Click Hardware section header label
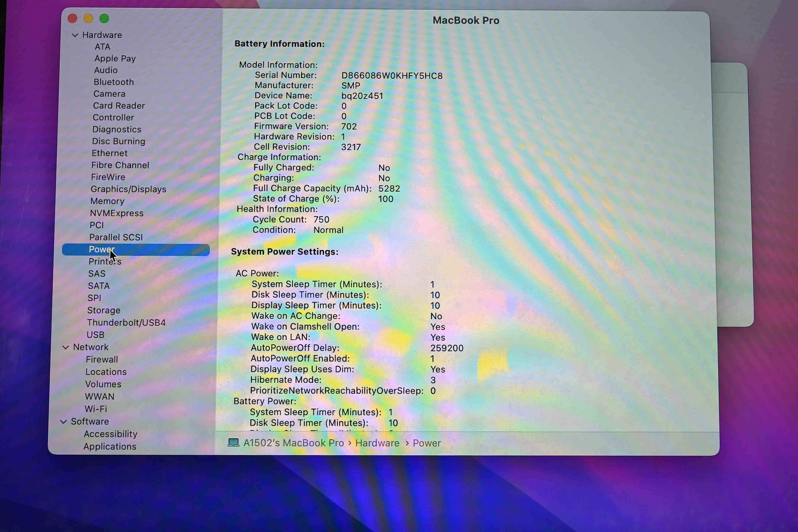 [x=102, y=35]
